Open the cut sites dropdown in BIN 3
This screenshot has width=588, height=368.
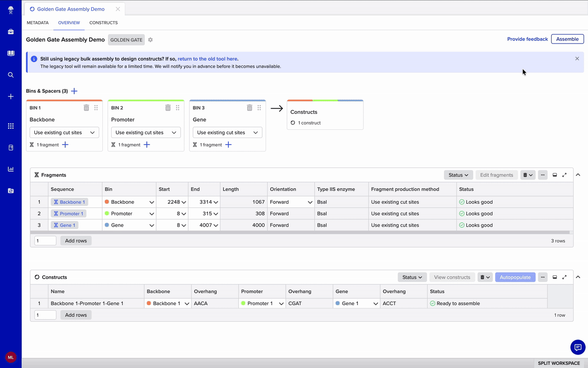coord(227,132)
